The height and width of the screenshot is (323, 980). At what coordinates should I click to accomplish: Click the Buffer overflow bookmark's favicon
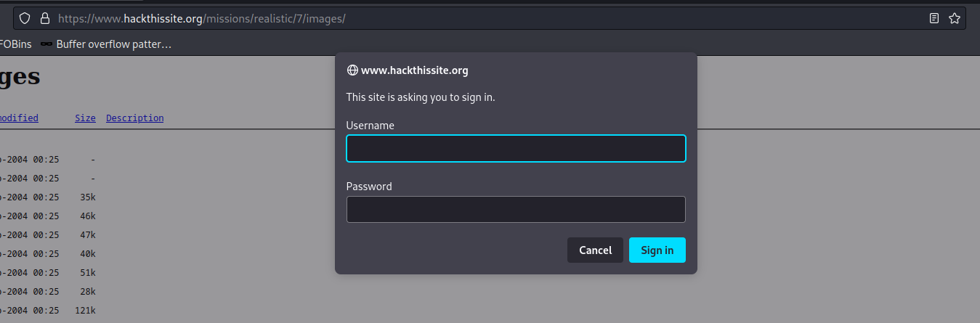46,44
